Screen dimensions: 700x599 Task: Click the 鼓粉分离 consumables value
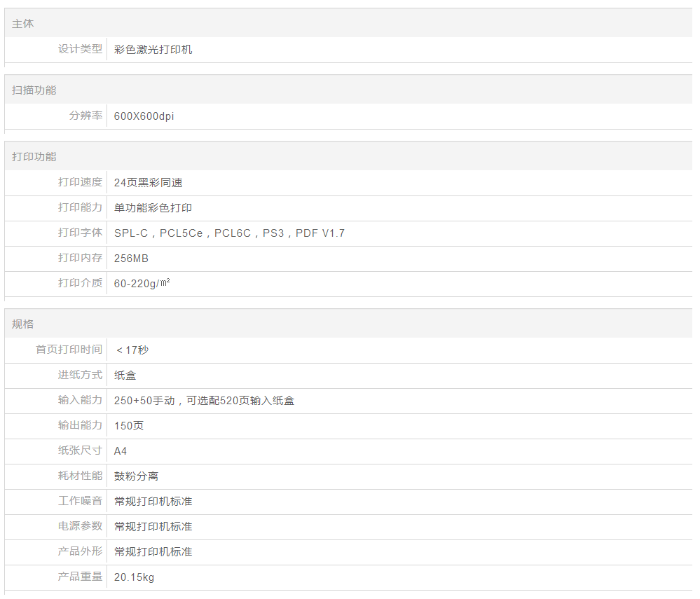[136, 476]
